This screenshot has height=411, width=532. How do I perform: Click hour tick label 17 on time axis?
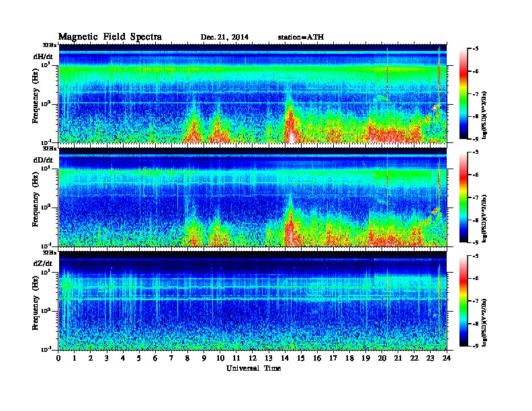334,358
